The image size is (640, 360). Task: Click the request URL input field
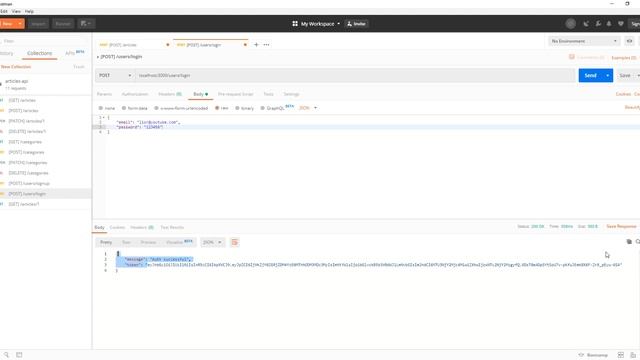(355, 76)
